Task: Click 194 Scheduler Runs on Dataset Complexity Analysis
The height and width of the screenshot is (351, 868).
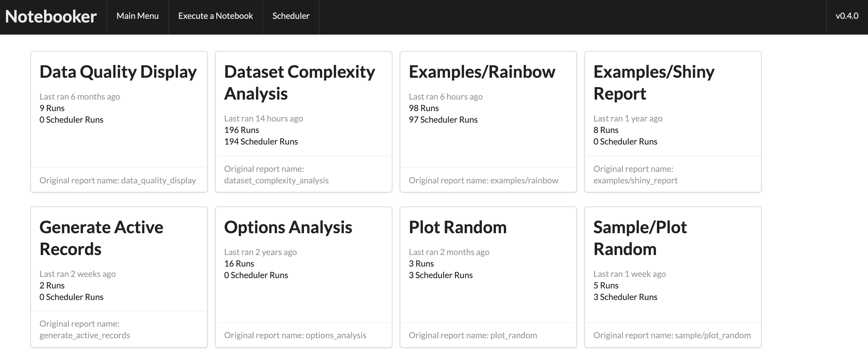Action: [261, 141]
